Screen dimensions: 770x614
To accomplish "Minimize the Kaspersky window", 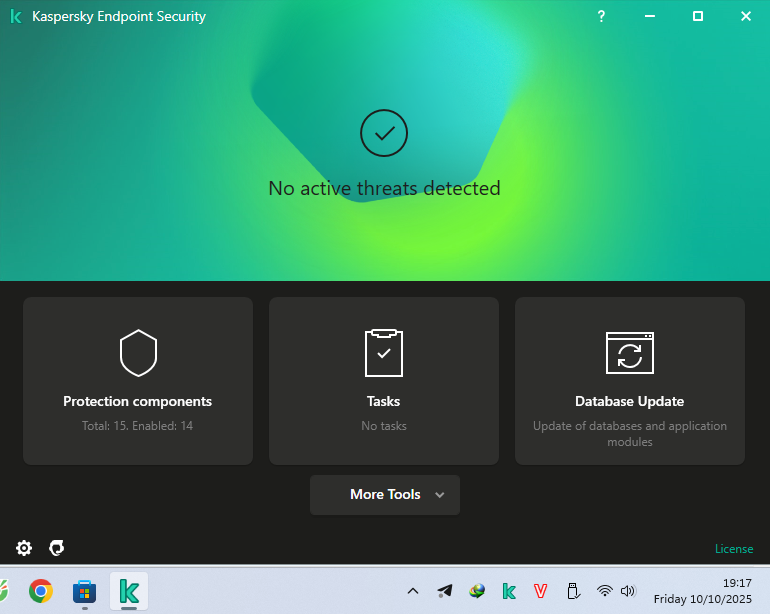I will click(x=650, y=16).
